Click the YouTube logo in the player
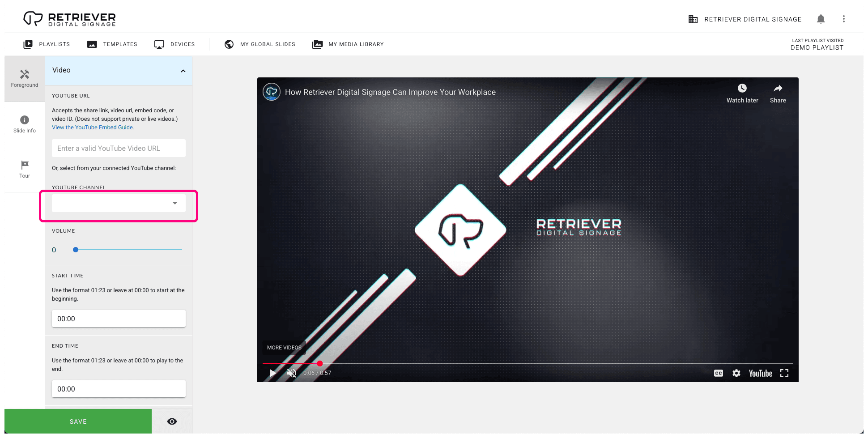This screenshot has width=868, height=438. (761, 373)
